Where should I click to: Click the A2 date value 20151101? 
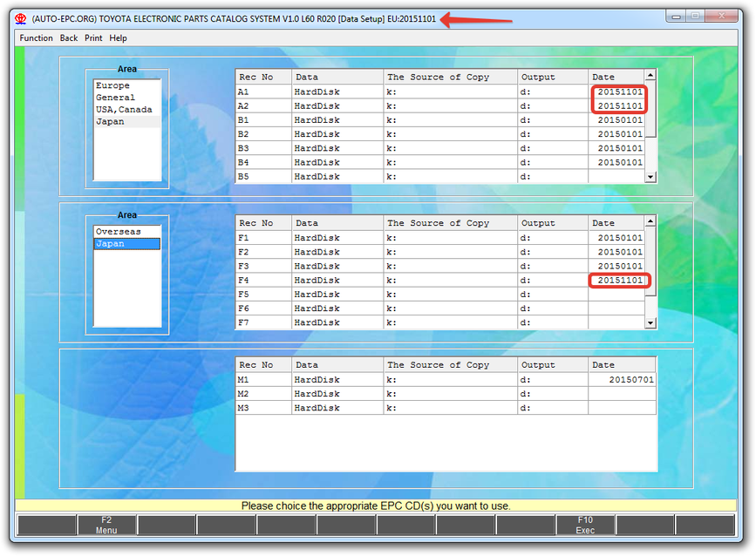(x=620, y=105)
